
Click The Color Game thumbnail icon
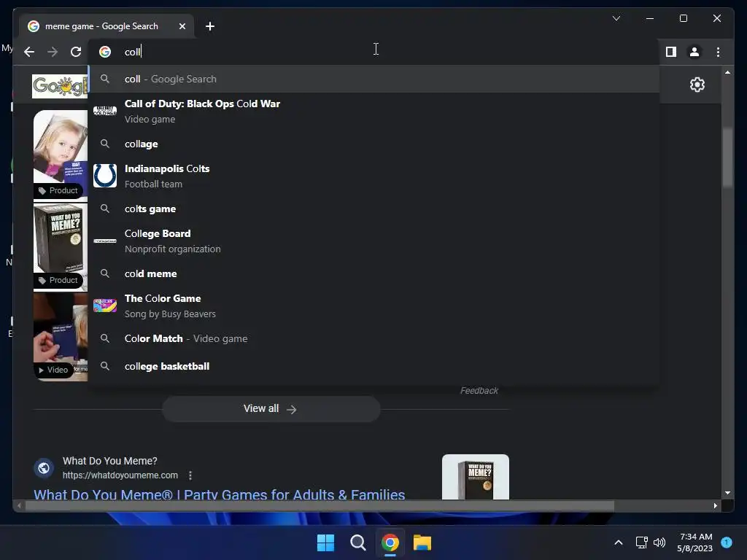pyautogui.click(x=105, y=306)
